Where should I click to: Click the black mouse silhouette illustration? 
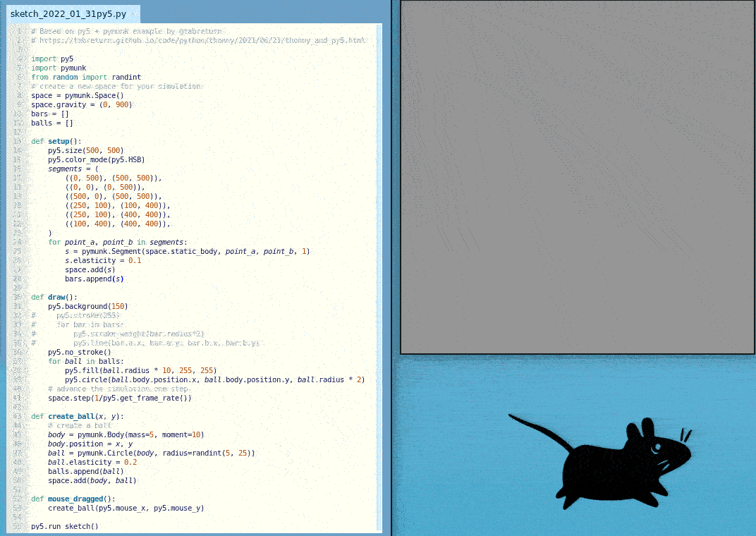coord(621,462)
